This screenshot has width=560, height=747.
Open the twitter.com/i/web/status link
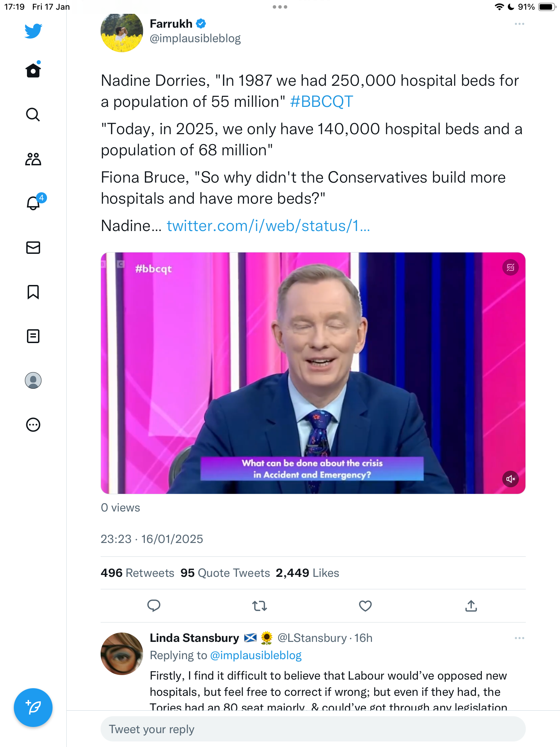tap(268, 226)
